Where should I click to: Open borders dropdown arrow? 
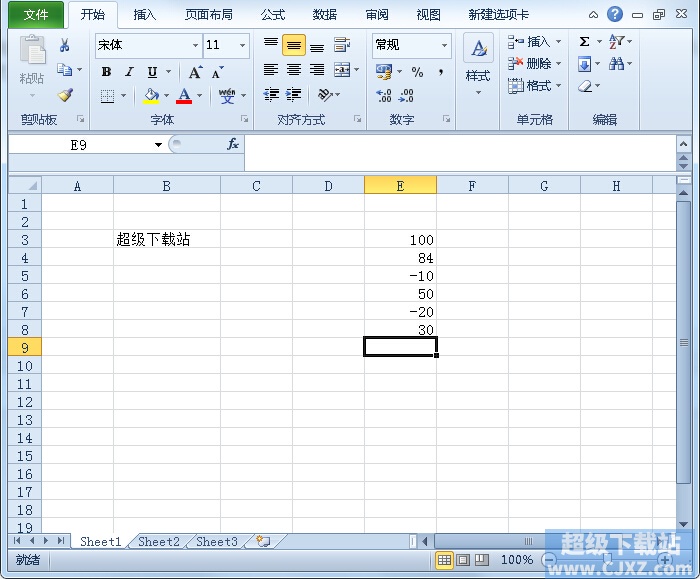coord(123,96)
